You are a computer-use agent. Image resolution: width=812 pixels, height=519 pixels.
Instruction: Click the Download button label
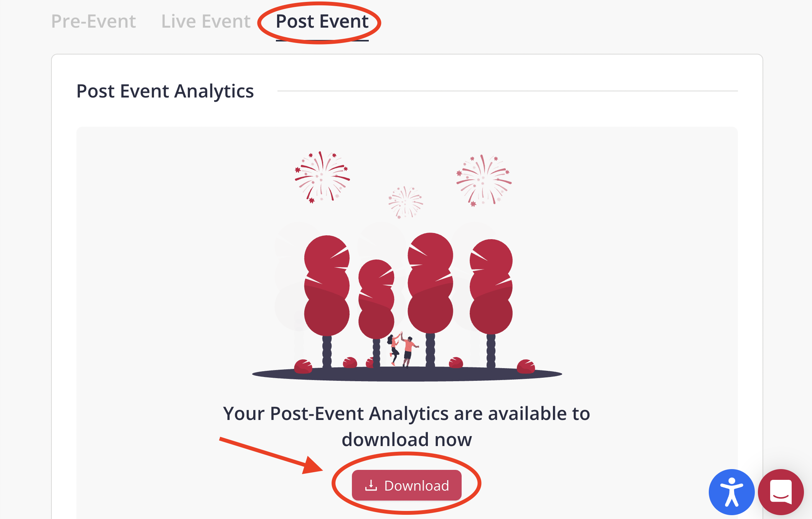point(416,486)
